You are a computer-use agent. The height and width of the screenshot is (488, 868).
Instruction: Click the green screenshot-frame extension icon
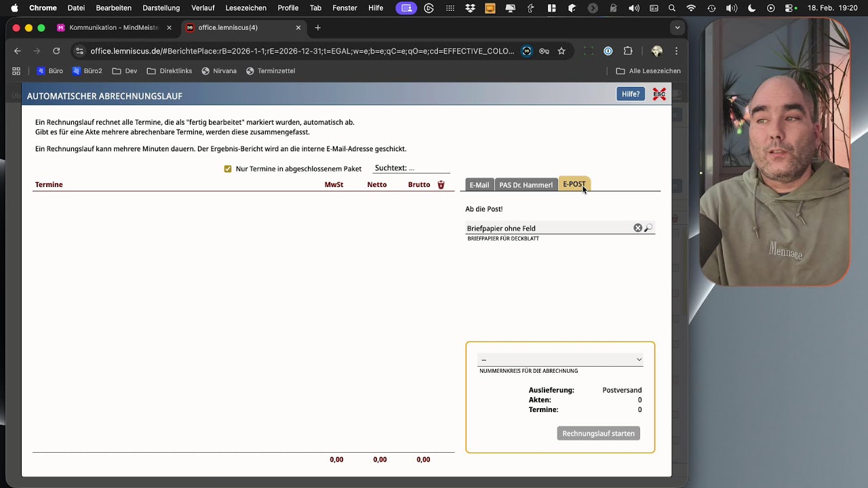click(x=589, y=51)
